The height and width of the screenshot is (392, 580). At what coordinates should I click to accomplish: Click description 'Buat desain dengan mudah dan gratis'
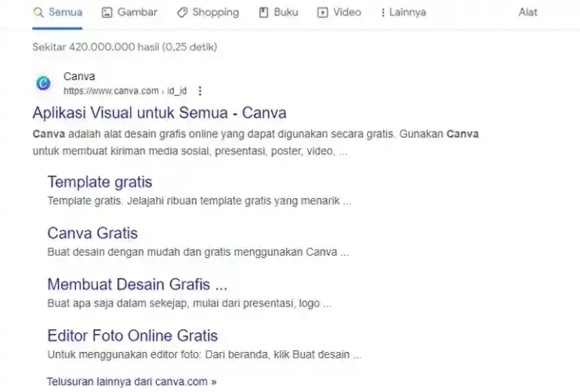[198, 252]
